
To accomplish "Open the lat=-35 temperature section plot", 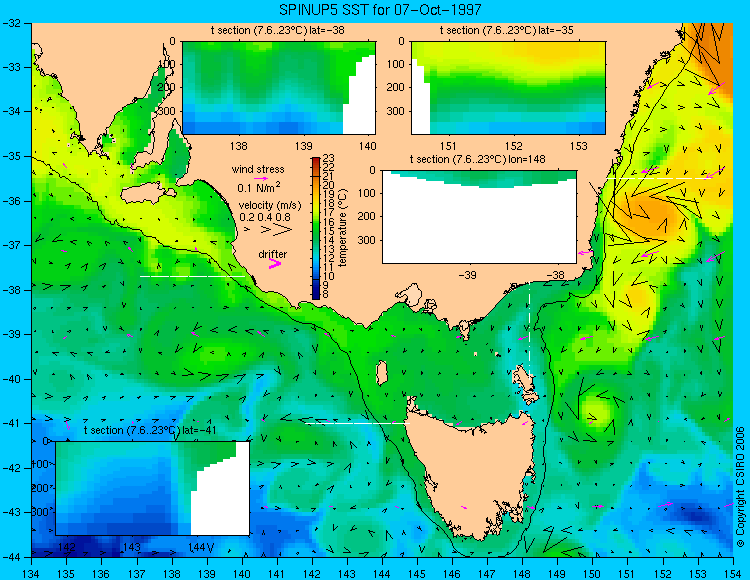I will pyautogui.click(x=508, y=88).
